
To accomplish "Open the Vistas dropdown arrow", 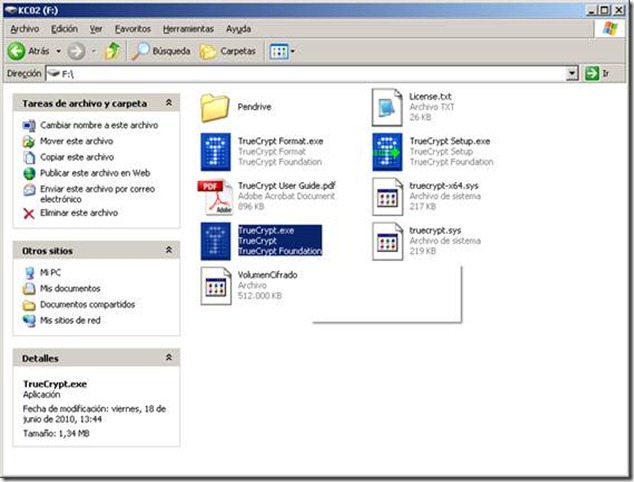I will click(x=293, y=51).
